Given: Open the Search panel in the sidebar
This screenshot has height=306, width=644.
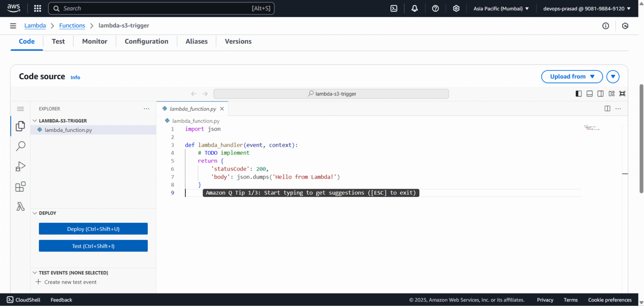Looking at the screenshot, I should point(20,146).
